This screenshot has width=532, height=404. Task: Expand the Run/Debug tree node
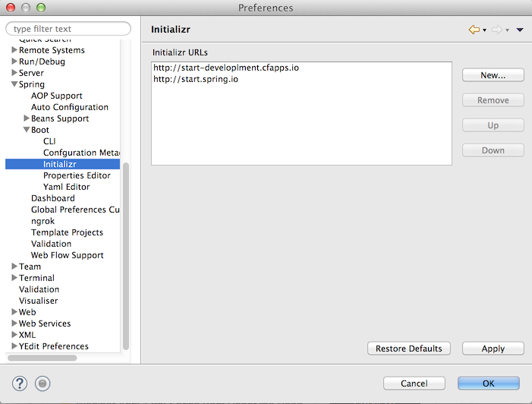[14, 61]
